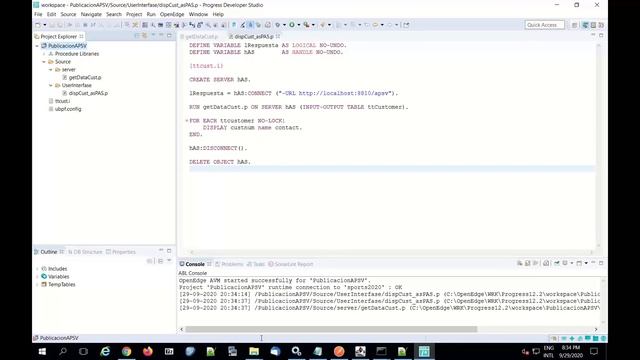Viewport: 640px width, 360px height.
Task: Maximize the Project Explorer panel
Action: coord(169,36)
